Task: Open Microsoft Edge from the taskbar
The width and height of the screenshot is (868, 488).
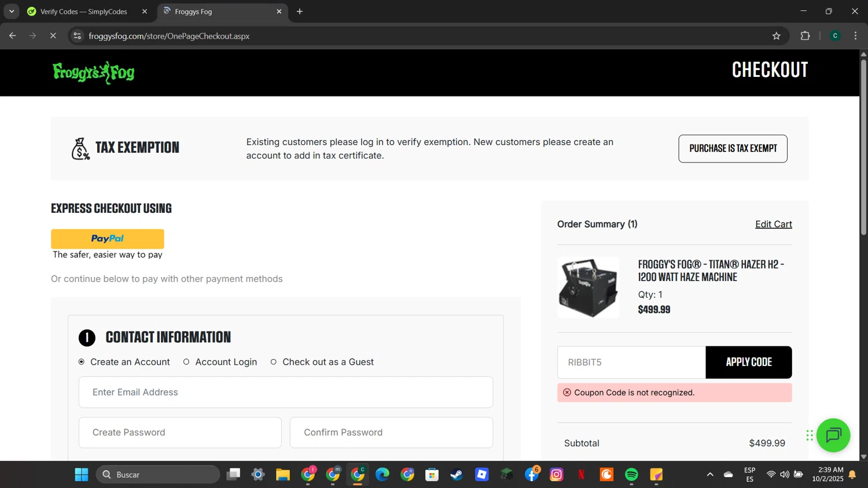Action: tap(382, 475)
